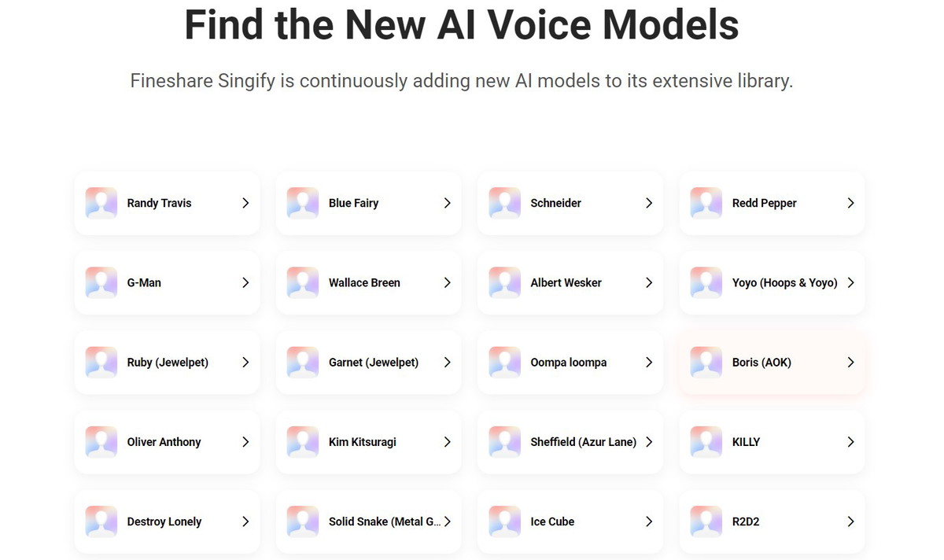The height and width of the screenshot is (560, 944).
Task: Click the Ice Cube avatar icon
Action: [x=504, y=521]
